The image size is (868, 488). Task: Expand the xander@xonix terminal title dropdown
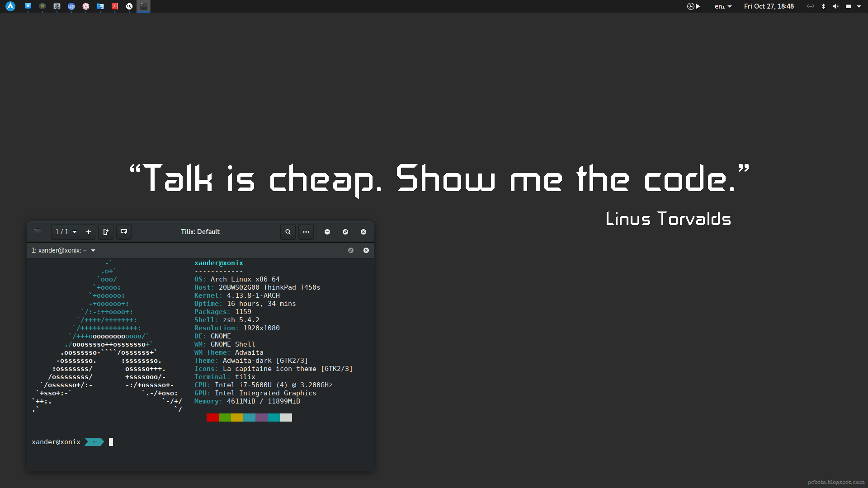[93, 250]
